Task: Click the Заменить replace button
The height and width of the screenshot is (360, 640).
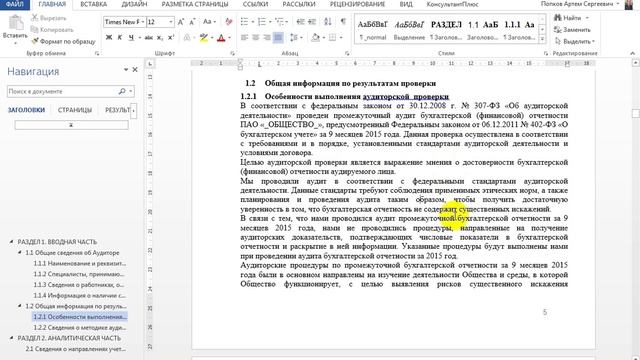Action: coord(572,29)
